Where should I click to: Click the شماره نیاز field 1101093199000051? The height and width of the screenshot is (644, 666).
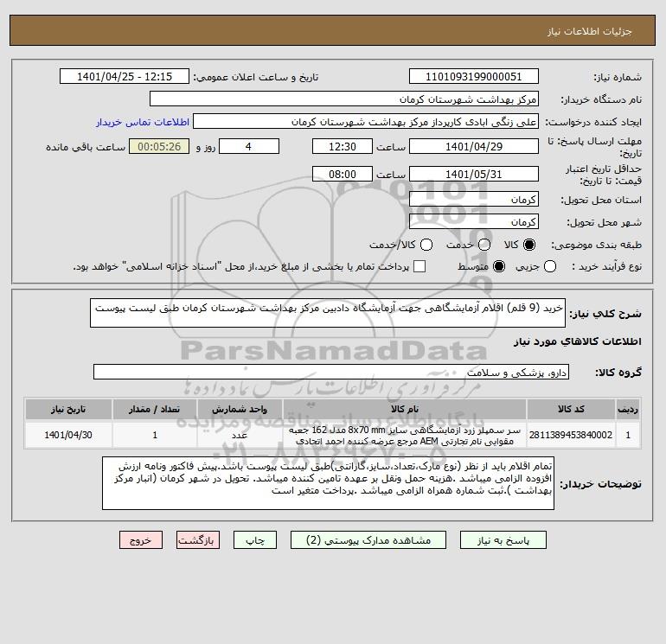(474, 76)
